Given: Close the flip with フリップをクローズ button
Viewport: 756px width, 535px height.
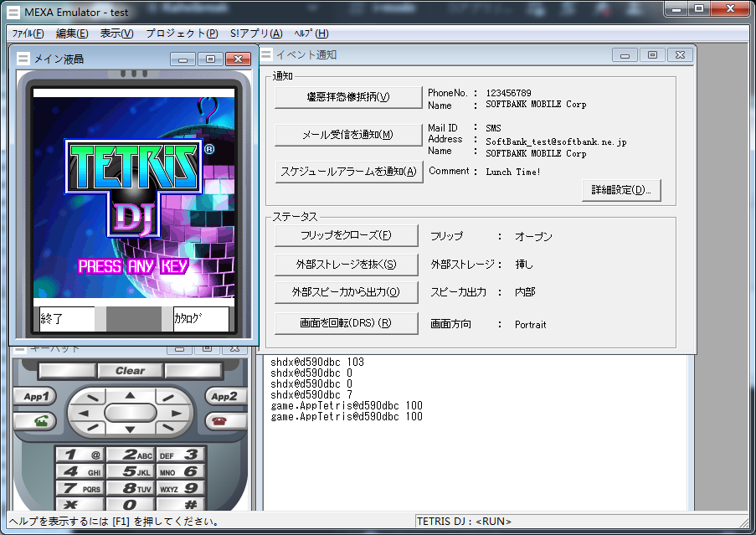Looking at the screenshot, I should tap(347, 235).
